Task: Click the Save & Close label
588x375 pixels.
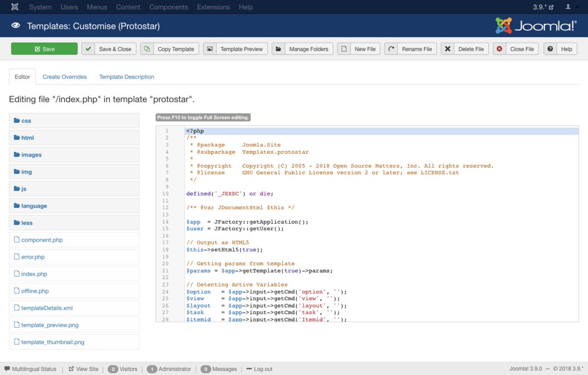Action: tap(115, 49)
